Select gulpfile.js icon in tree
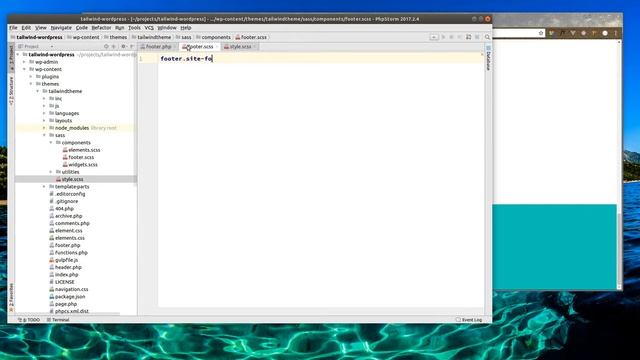 51,260
